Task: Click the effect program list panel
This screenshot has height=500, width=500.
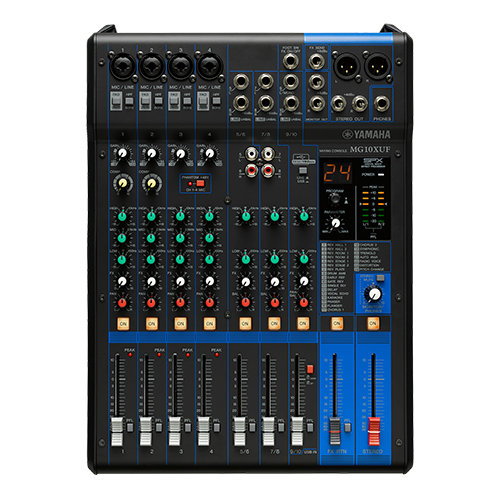Action: point(355,277)
